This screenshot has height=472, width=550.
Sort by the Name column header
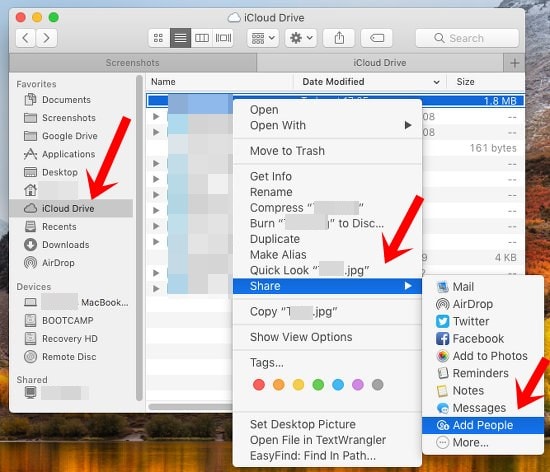[219, 82]
